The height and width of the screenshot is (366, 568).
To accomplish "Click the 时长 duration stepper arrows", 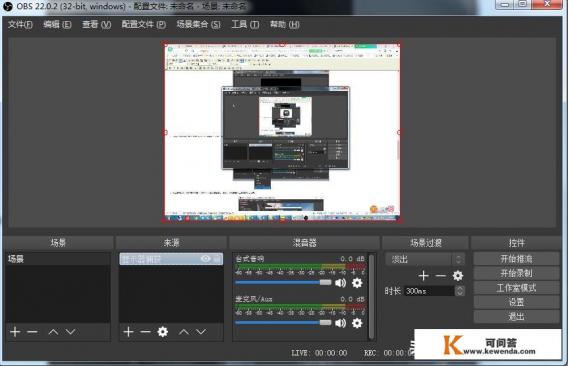I will [x=460, y=291].
